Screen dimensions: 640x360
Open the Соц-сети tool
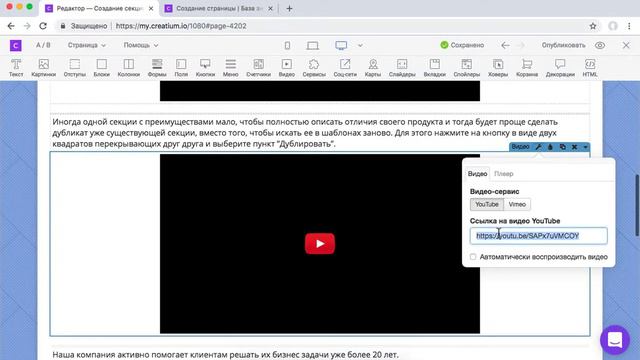[x=345, y=68]
